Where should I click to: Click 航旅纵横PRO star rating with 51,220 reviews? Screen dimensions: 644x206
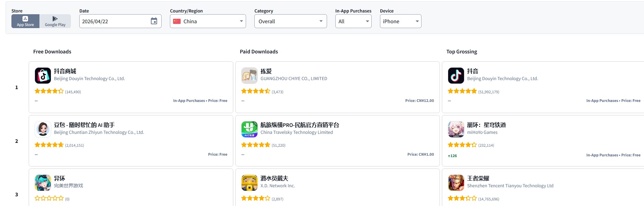[x=256, y=145]
